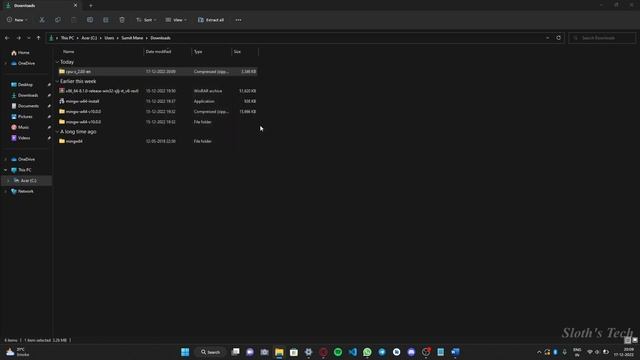640x360 pixels.
Task: Select the cpu-z compressed file under Today
Action: pos(157,71)
